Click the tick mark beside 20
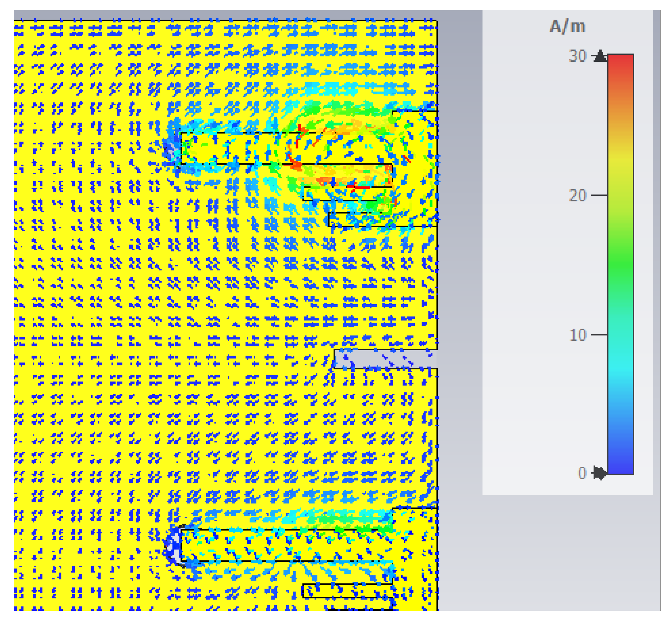672x622 pixels. coord(599,195)
